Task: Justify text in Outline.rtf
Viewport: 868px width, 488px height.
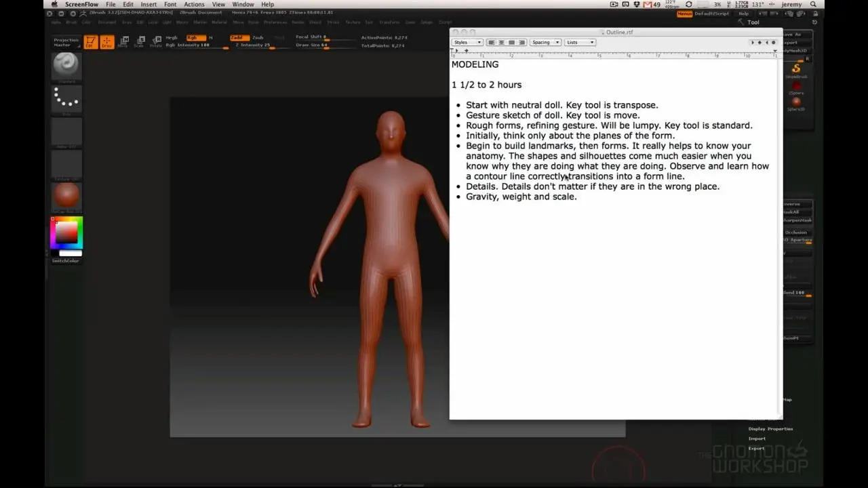Action: point(511,42)
